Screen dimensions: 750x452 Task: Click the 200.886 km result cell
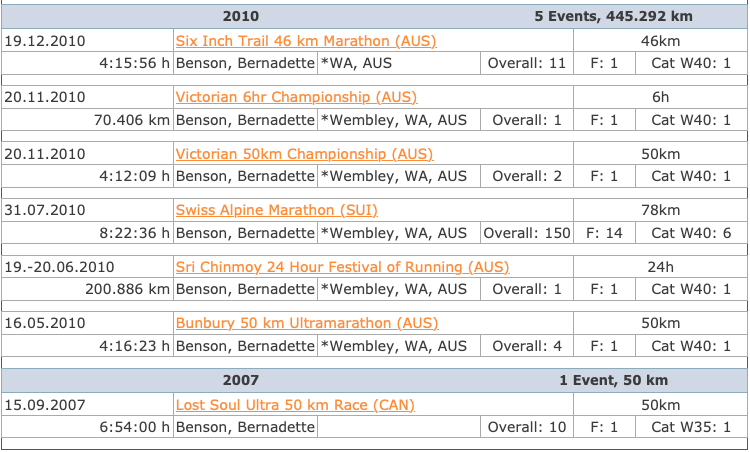[88, 289]
